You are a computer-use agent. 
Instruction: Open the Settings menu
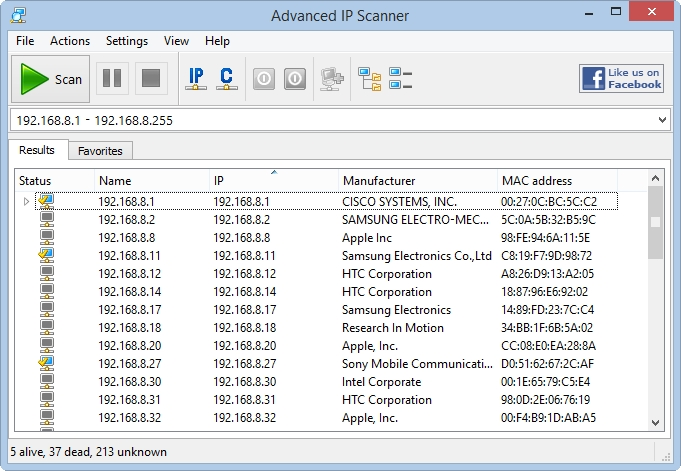(127, 41)
